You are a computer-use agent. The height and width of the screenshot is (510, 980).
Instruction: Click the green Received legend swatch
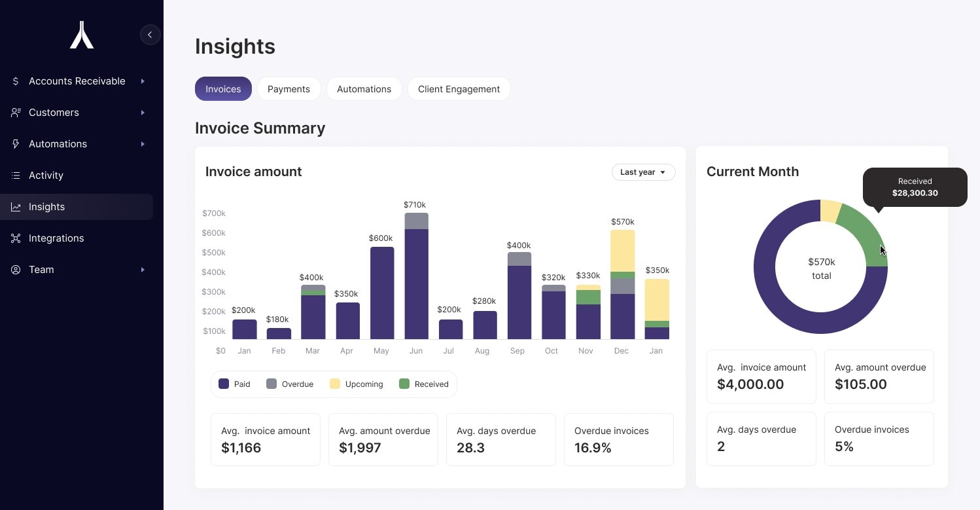[404, 384]
